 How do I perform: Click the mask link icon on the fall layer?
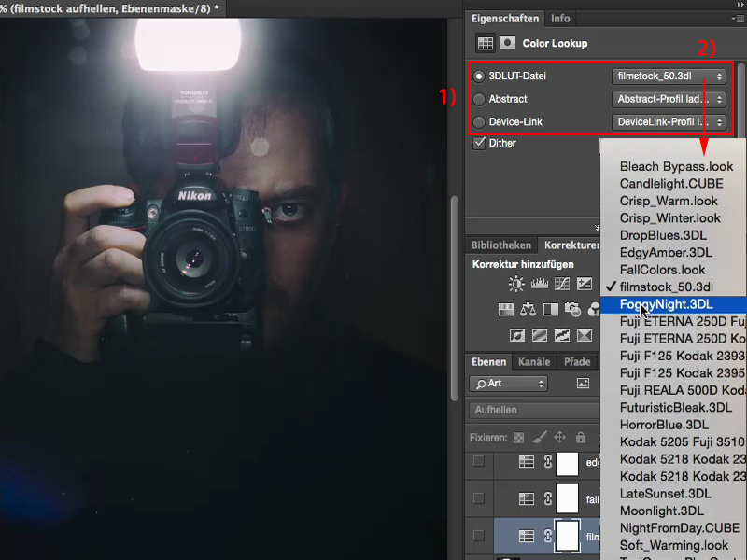click(548, 499)
